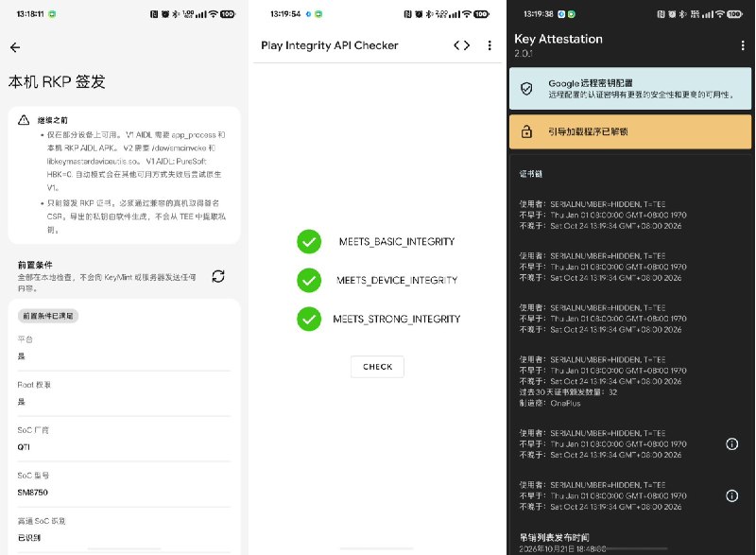The width and height of the screenshot is (756, 555).
Task: Tap the 13:19:54 clock in Play Integrity status bar
Action: click(285, 14)
